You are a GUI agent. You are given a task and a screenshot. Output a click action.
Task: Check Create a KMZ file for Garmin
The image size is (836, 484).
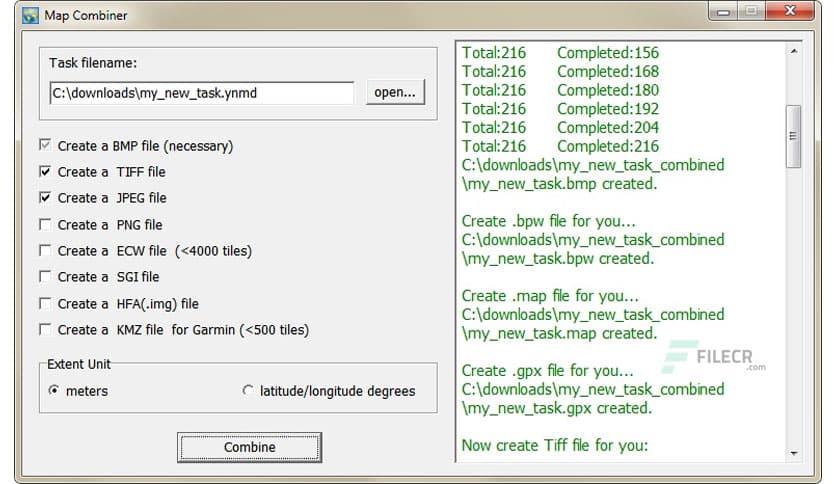coord(45,329)
